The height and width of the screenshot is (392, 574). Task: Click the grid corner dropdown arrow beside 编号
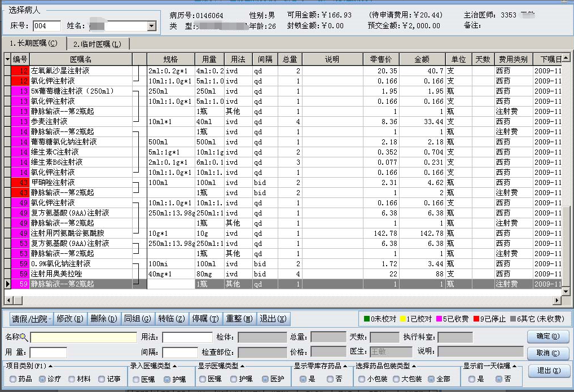click(8, 59)
